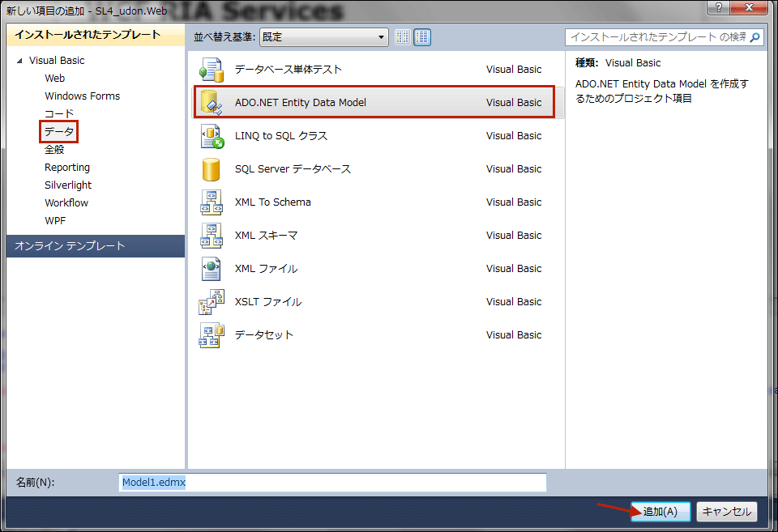Image resolution: width=778 pixels, height=532 pixels.
Task: Collapse the Visual Basic tree node
Action: click(19, 61)
